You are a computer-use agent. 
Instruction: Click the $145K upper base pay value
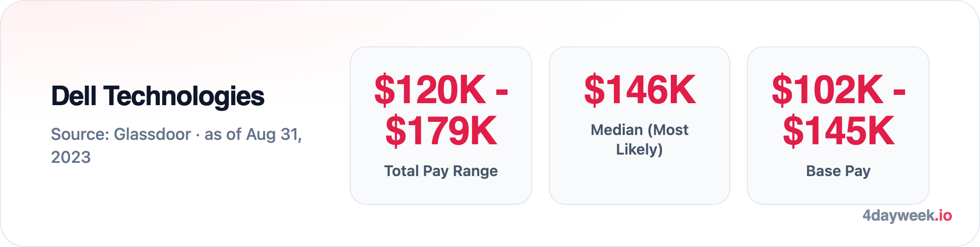click(x=838, y=131)
